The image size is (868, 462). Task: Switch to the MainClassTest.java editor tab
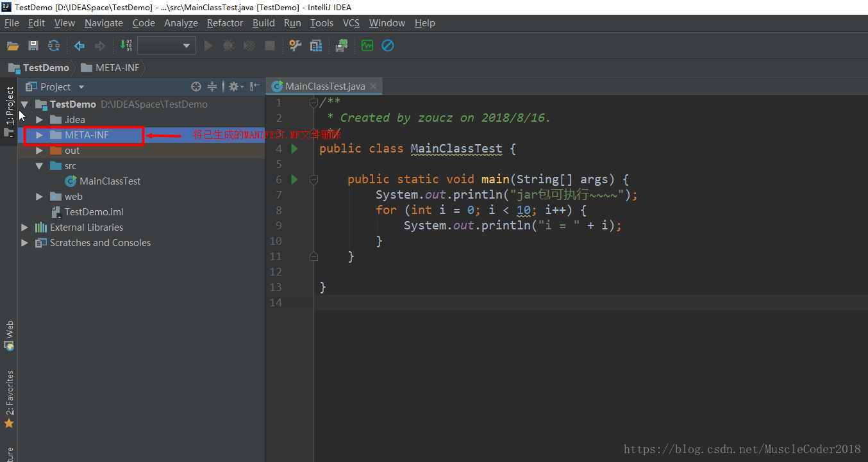coord(325,86)
